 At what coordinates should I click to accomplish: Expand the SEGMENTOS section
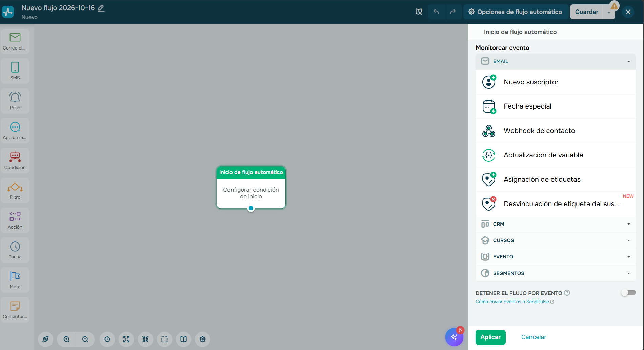(x=556, y=273)
